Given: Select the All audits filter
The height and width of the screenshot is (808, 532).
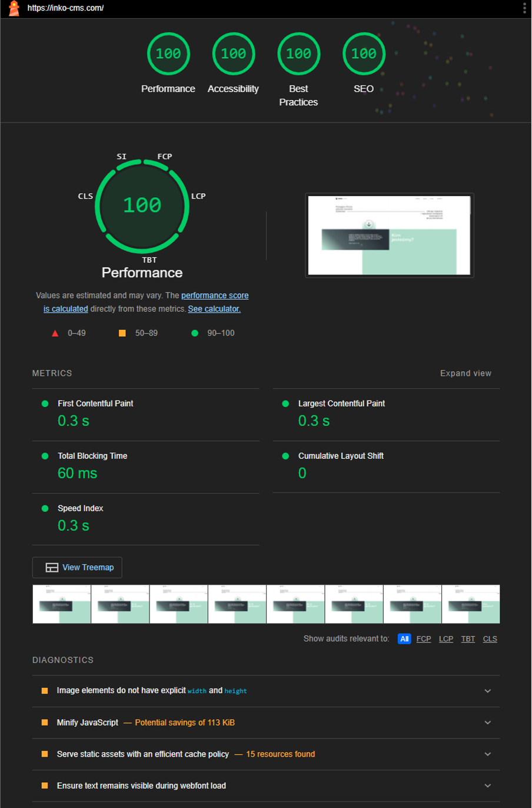Looking at the screenshot, I should (404, 639).
